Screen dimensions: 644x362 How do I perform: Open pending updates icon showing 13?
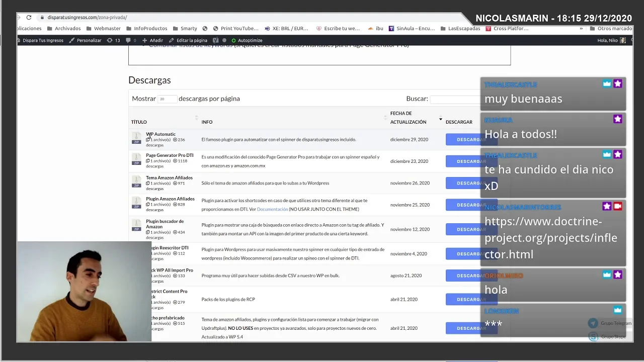[x=113, y=40]
